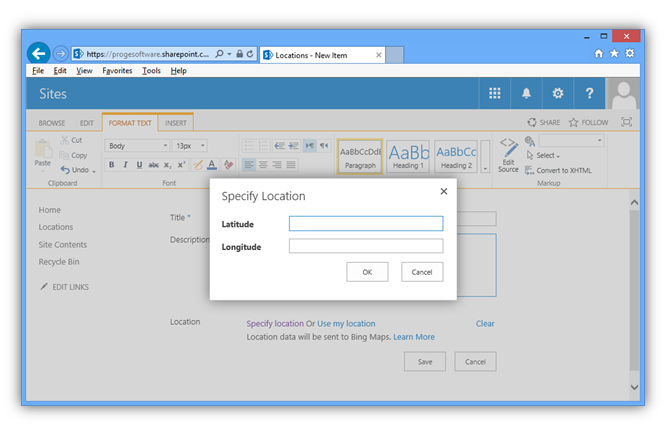Click the Edit Source icon

coord(508,152)
